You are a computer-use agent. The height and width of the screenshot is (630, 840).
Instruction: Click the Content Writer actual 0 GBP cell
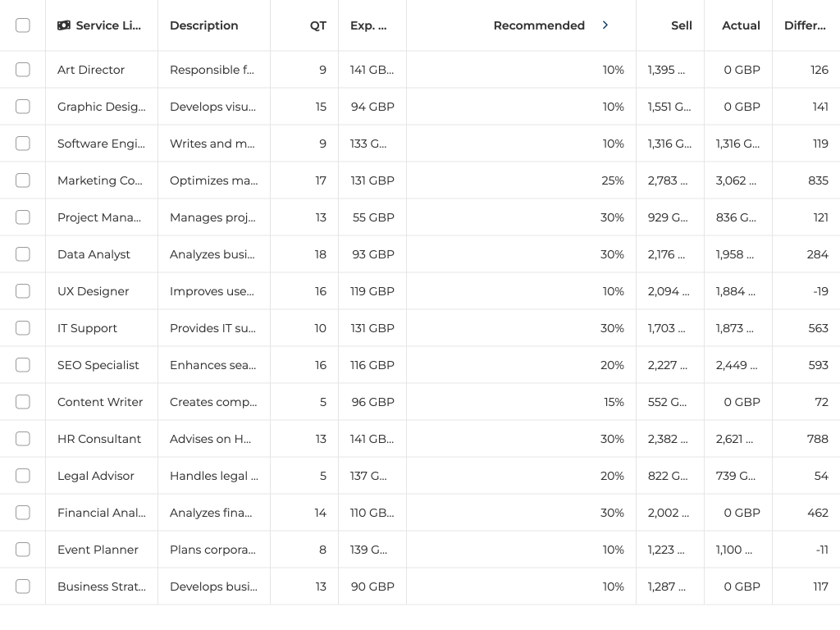(x=742, y=402)
